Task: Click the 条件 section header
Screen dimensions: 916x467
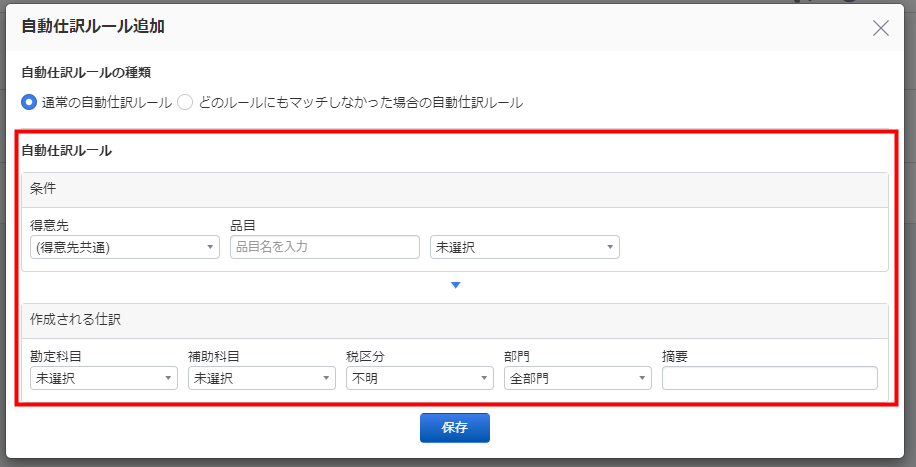Action: click(x=454, y=190)
